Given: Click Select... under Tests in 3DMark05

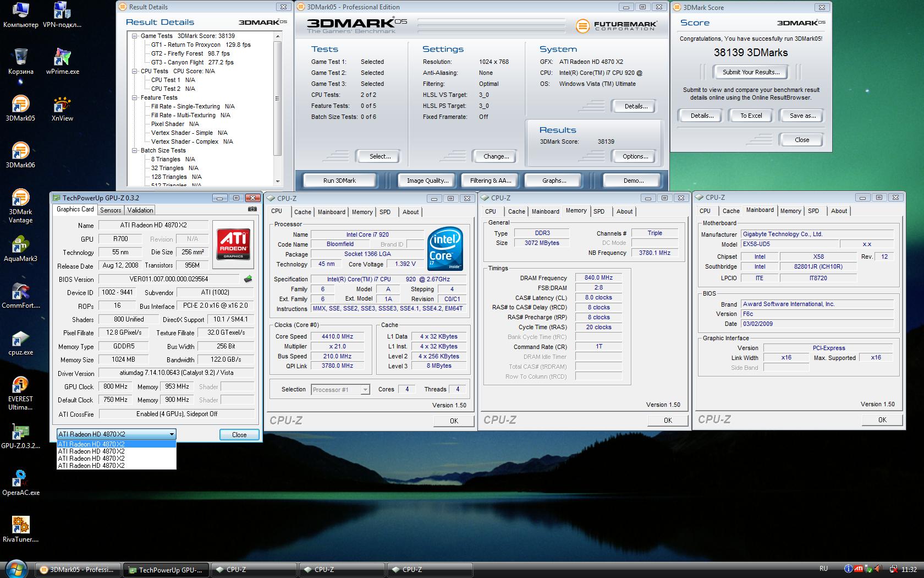Looking at the screenshot, I should click(380, 156).
